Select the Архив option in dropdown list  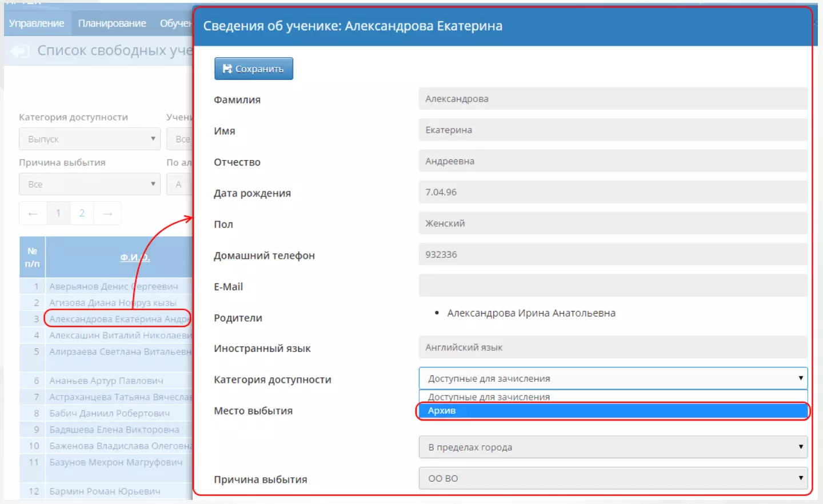pyautogui.click(x=613, y=410)
